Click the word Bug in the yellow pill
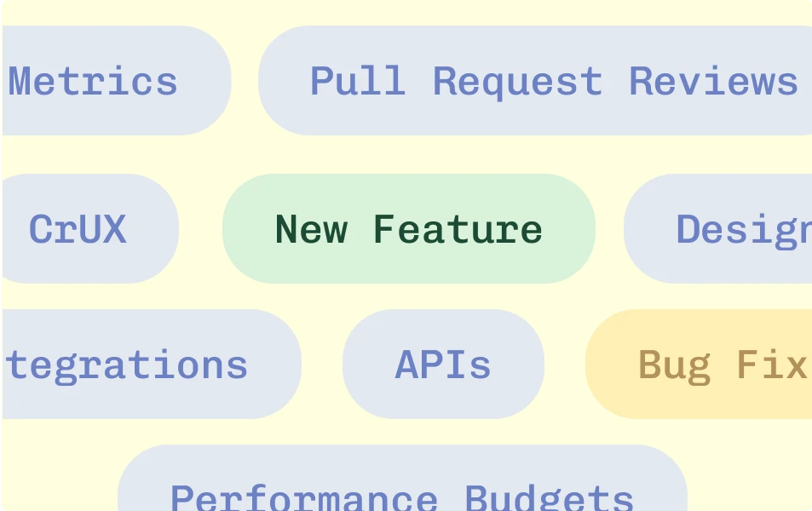This screenshot has height=511, width=812. pos(674,367)
